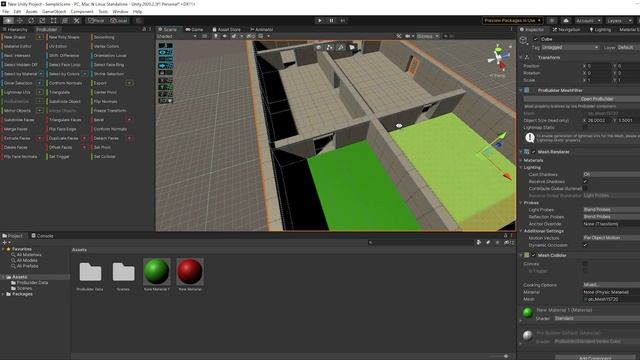Open the Layers dropdown
640x360 pixels.
pyautogui.click(x=619, y=20)
